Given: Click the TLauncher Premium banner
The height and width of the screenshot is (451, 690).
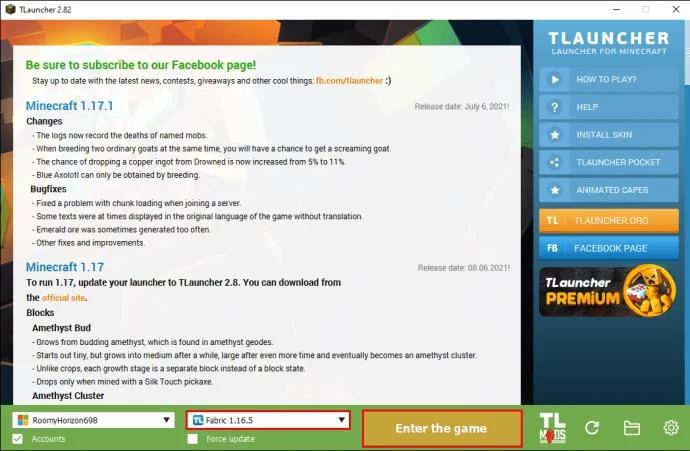Looking at the screenshot, I should 608,291.
